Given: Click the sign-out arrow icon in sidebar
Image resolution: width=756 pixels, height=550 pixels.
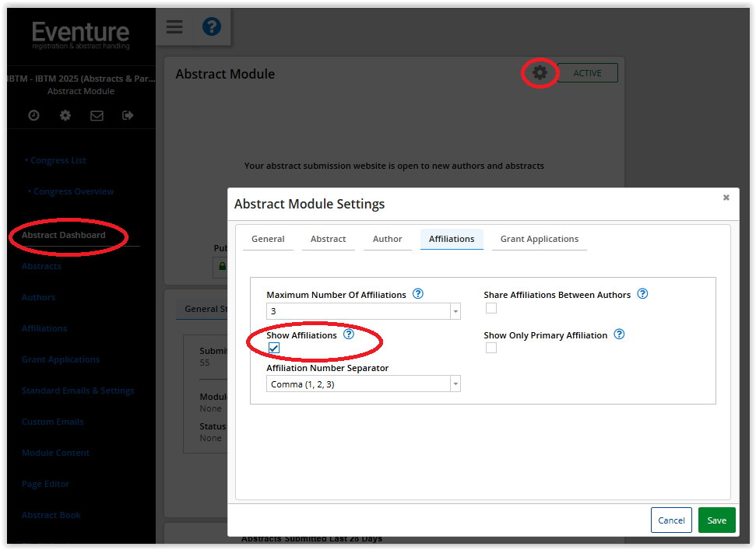Looking at the screenshot, I should tap(128, 115).
